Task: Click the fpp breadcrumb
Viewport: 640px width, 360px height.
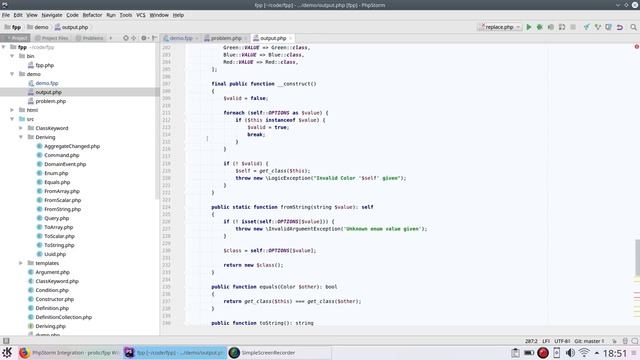Action: click(13, 27)
